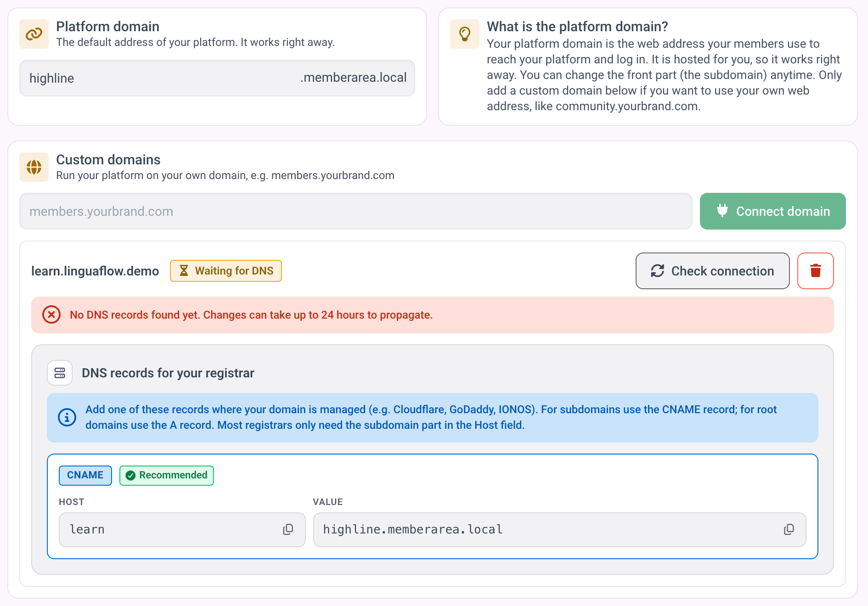Click the globe icon beside Custom domains

coord(34,167)
